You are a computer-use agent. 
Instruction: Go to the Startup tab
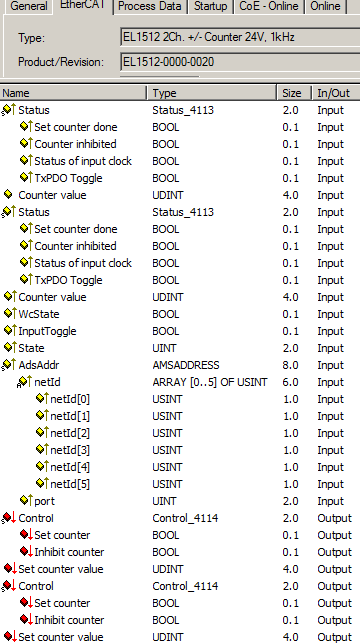tap(211, 7)
